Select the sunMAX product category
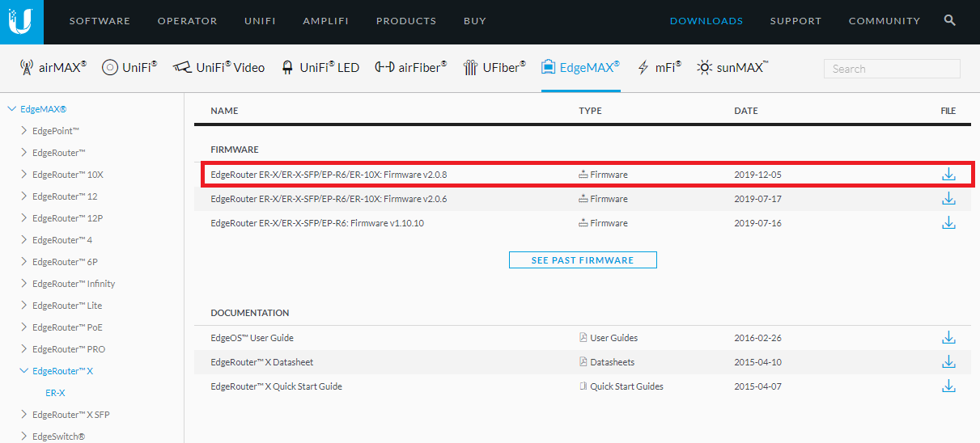 coord(733,68)
